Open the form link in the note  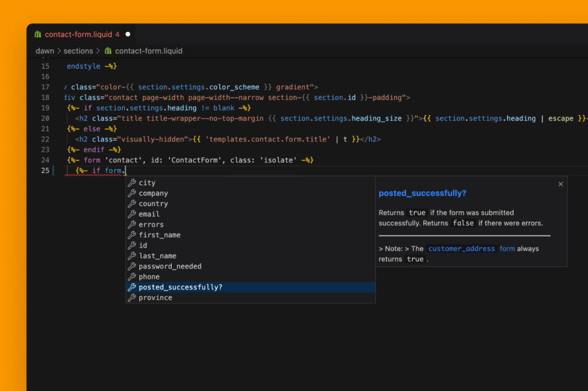point(507,249)
